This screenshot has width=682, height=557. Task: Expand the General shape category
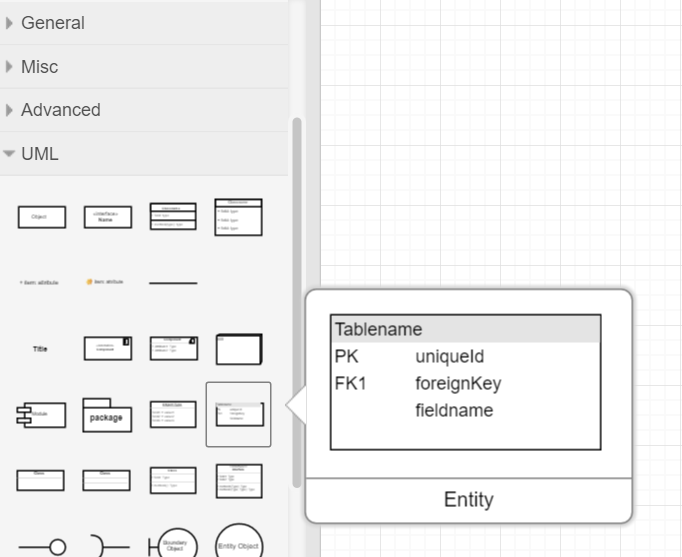pos(144,23)
